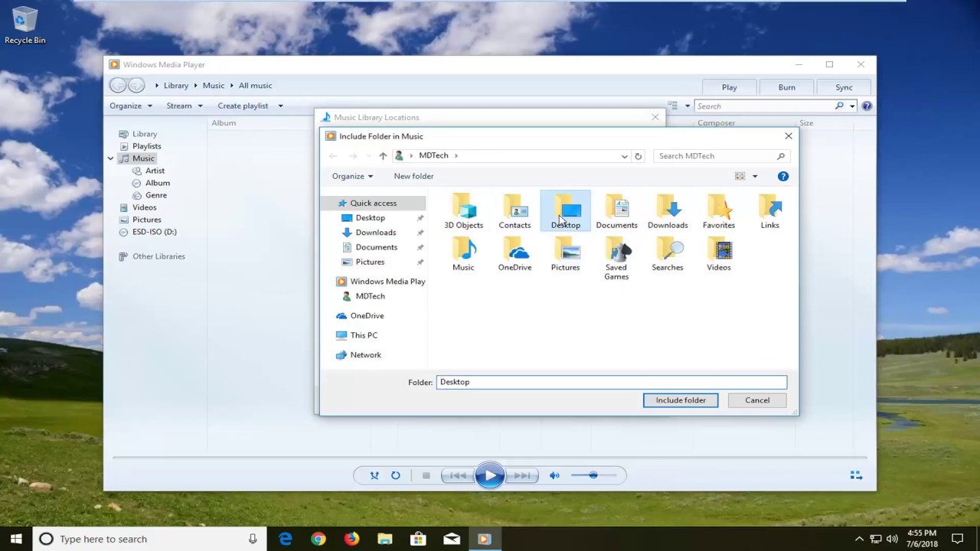Click the Play button in Media Player
The width and height of the screenshot is (980, 551).
489,475
